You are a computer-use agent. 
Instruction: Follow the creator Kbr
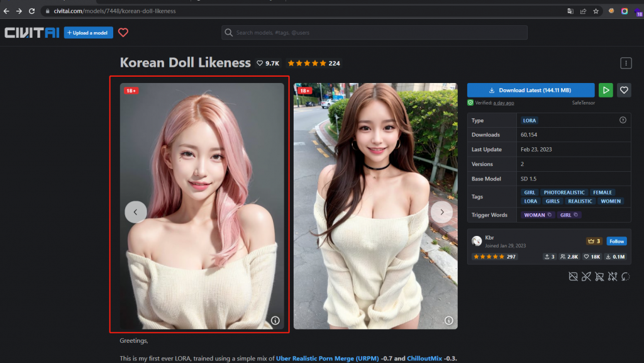coord(616,241)
